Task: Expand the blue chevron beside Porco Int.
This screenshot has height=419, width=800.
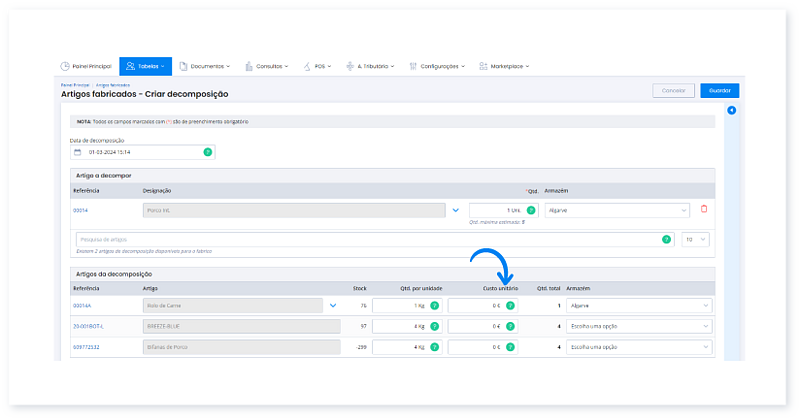Action: (x=456, y=210)
